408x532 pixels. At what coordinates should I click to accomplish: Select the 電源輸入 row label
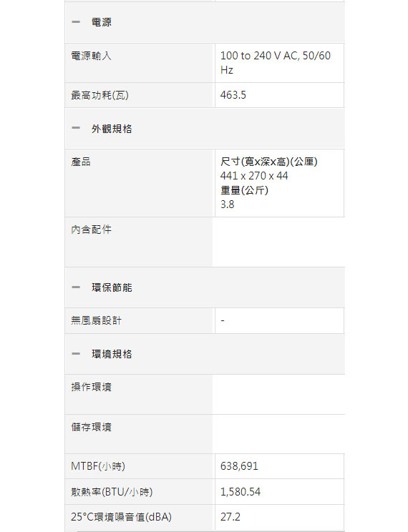pos(91,56)
